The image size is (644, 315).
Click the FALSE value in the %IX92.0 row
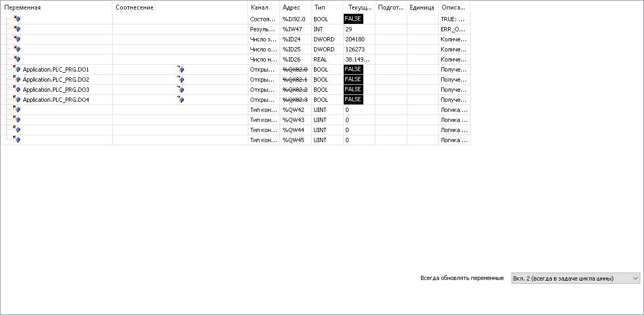pyautogui.click(x=353, y=19)
